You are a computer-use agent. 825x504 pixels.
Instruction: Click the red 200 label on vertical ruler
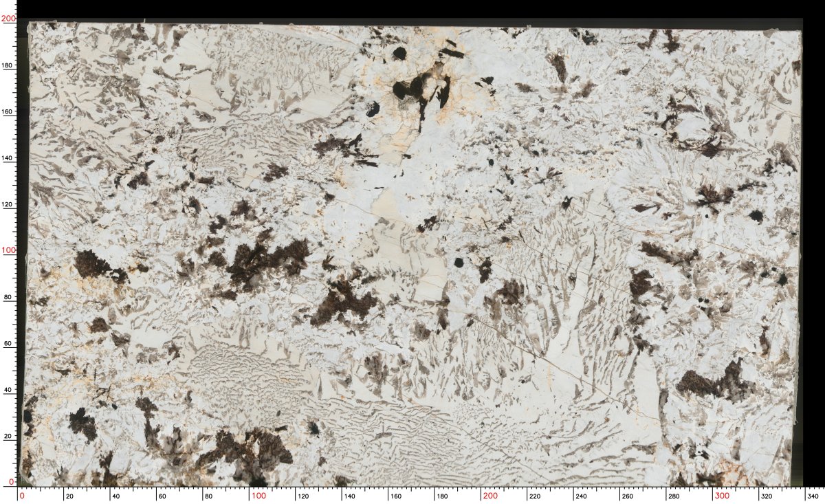coord(8,19)
